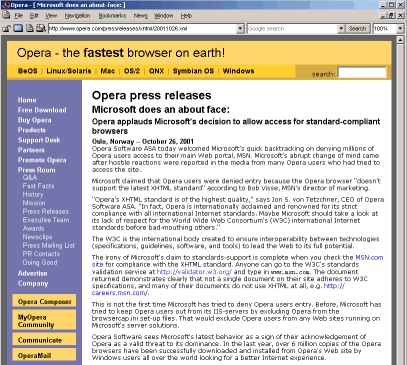The width and height of the screenshot is (407, 365).
Task: Click the document icon in address toolbar
Action: (x=30, y=29)
